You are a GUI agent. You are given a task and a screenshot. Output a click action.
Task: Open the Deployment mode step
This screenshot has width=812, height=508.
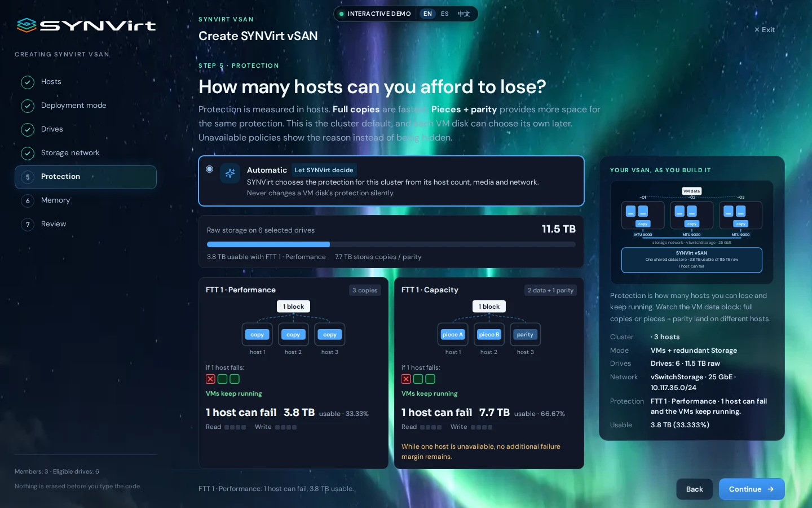[x=86, y=106]
